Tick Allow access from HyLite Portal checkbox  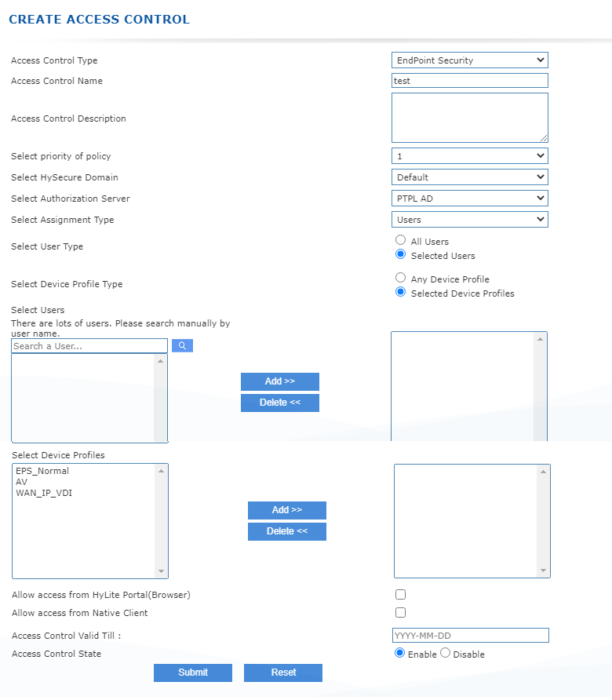(400, 594)
